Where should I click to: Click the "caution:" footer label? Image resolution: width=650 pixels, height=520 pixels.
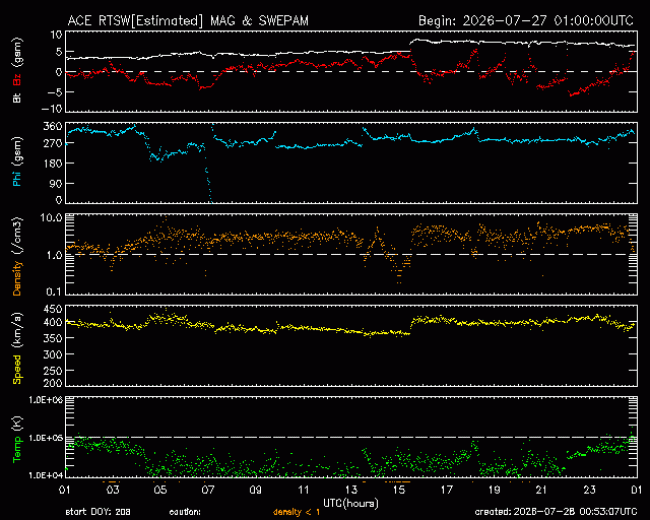[185, 512]
